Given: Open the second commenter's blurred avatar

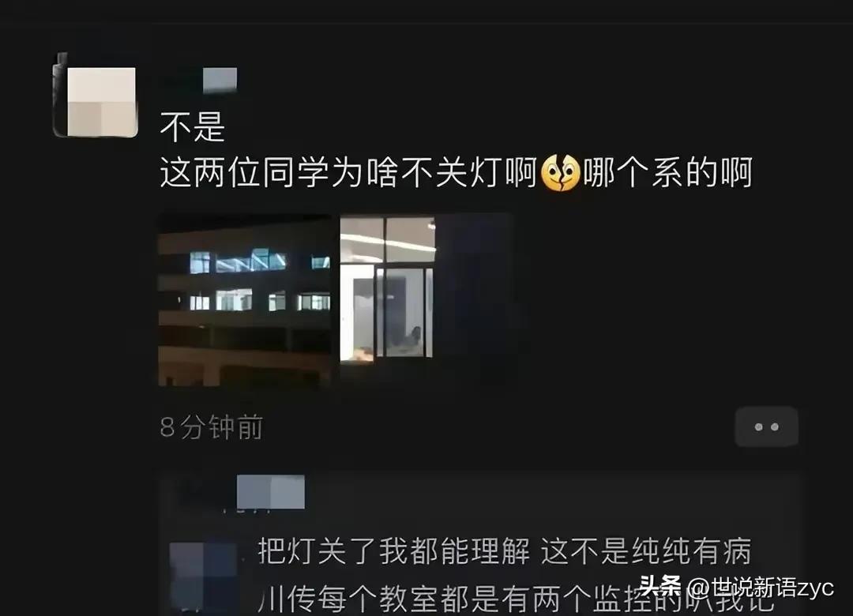Looking at the screenshot, I should 204,576.
